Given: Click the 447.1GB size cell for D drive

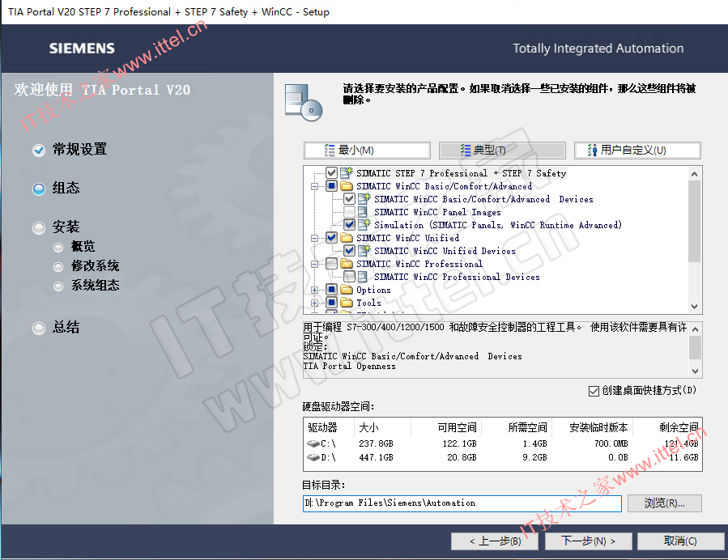Looking at the screenshot, I should (376, 457).
